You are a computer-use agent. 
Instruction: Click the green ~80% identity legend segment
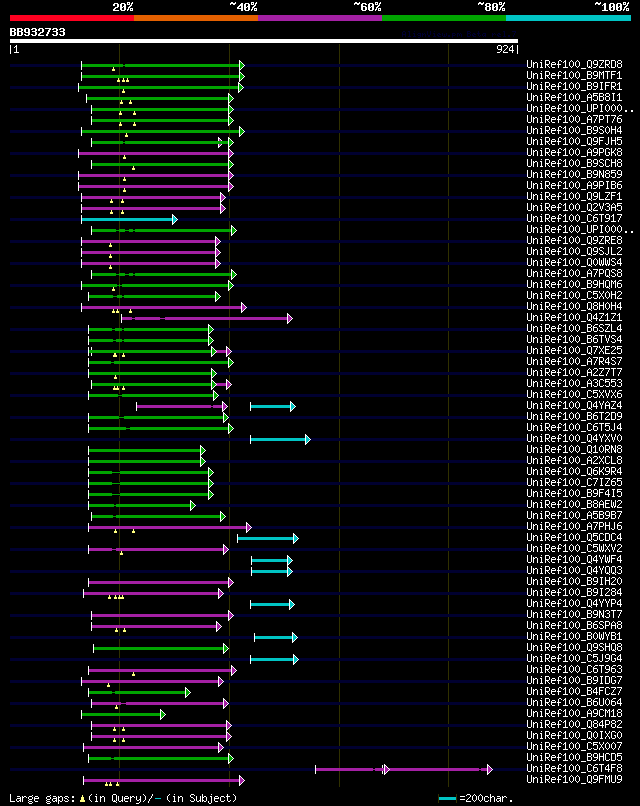444,18
